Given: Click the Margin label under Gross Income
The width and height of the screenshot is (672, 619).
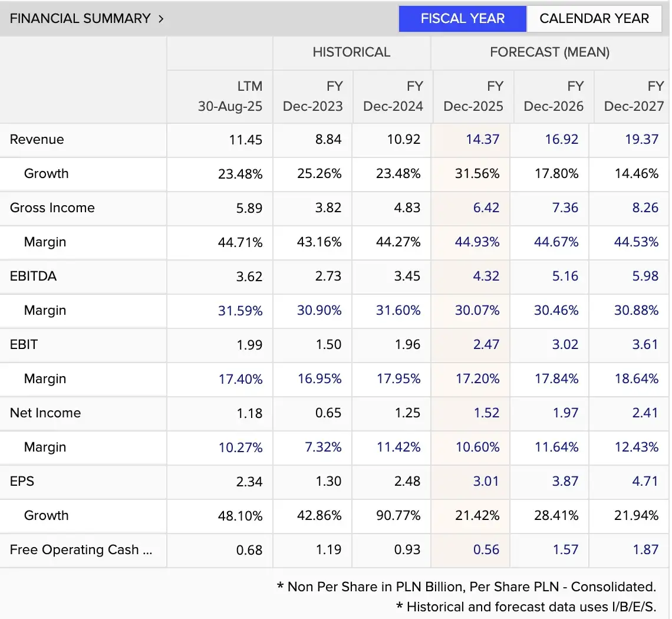Looking at the screenshot, I should coord(45,242).
